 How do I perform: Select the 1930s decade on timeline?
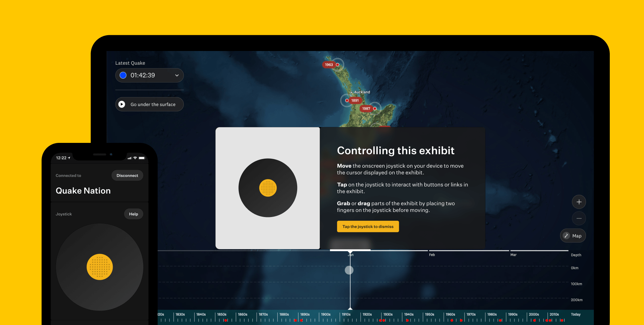[388, 315]
